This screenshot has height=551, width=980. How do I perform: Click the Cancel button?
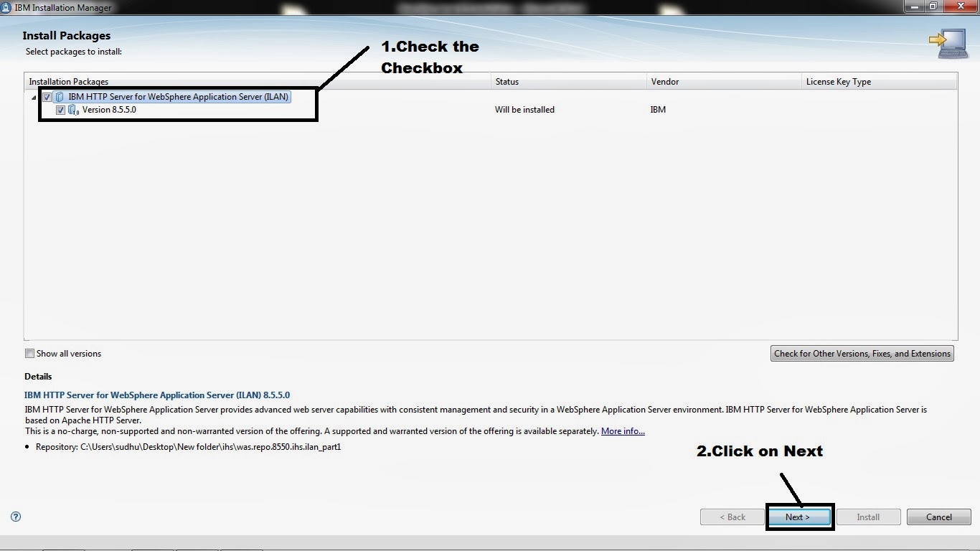coord(938,517)
